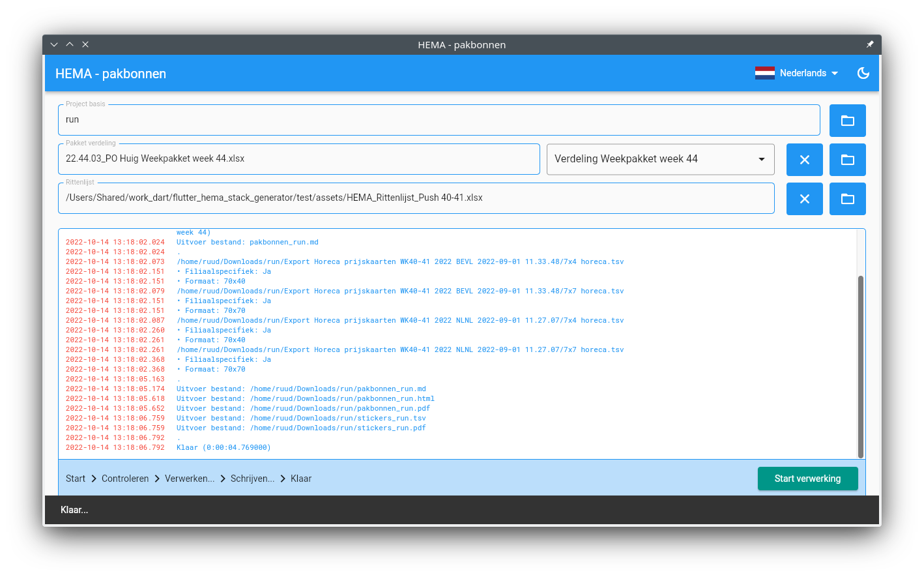Clear the Rittenlijst file path

(804, 199)
